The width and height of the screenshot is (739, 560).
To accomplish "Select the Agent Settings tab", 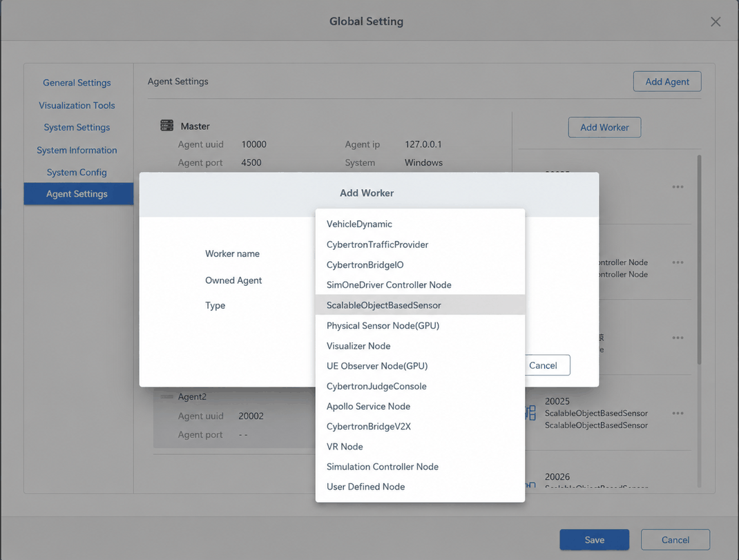I will pyautogui.click(x=78, y=194).
